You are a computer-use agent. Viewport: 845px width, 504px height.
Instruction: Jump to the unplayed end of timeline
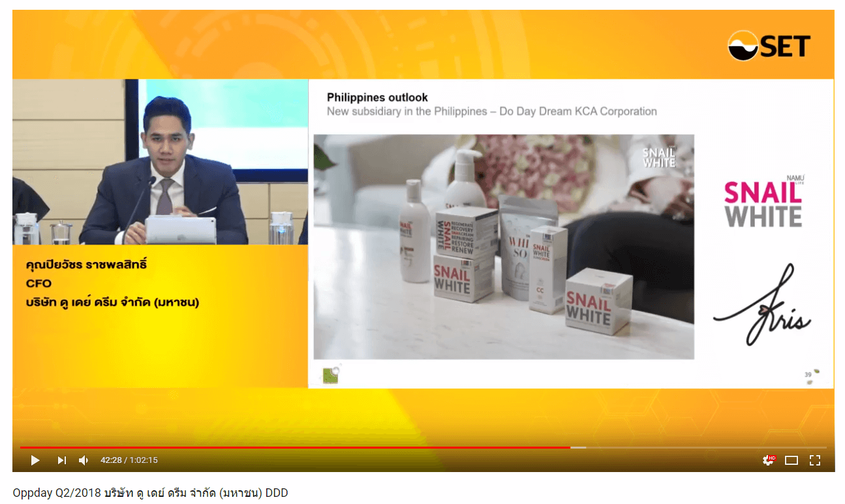click(x=706, y=447)
